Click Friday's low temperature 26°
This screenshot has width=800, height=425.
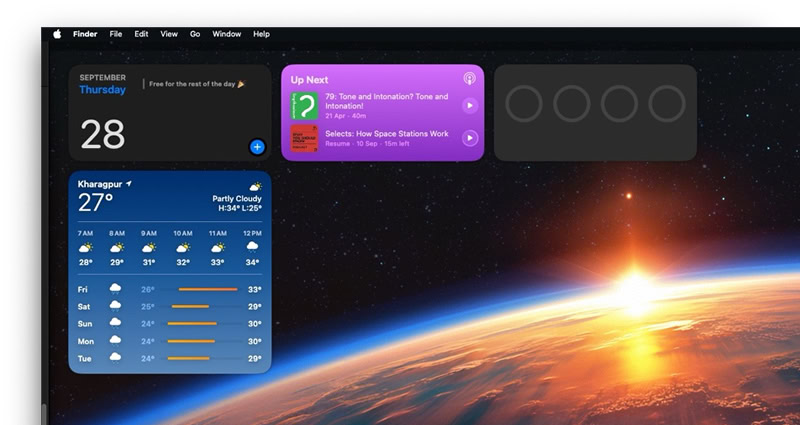pos(147,290)
